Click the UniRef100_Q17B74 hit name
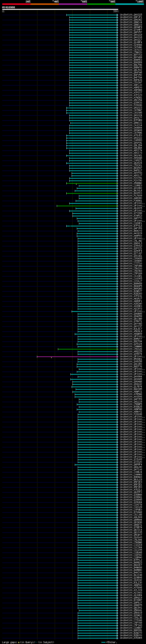The height and width of the screenshot is (644, 146). click(131, 387)
